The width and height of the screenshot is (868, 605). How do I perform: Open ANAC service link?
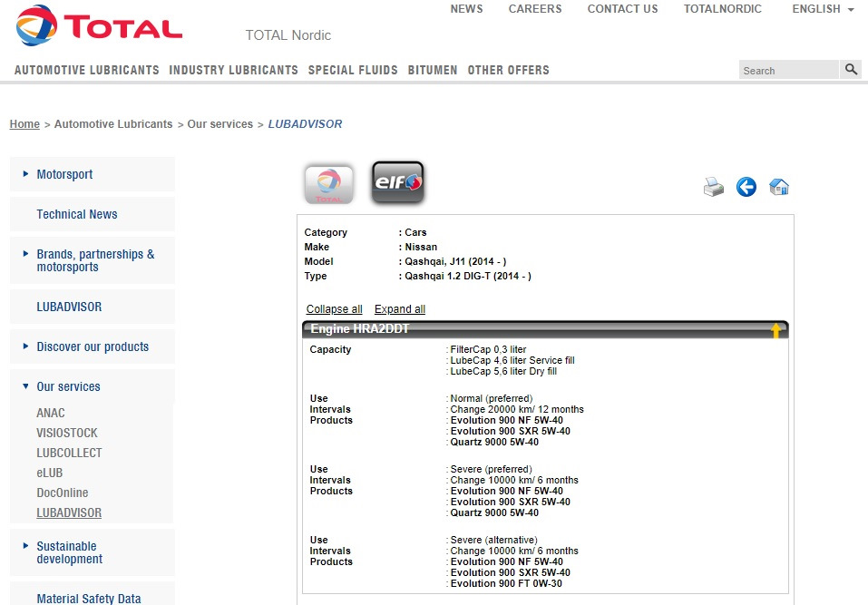(51, 413)
